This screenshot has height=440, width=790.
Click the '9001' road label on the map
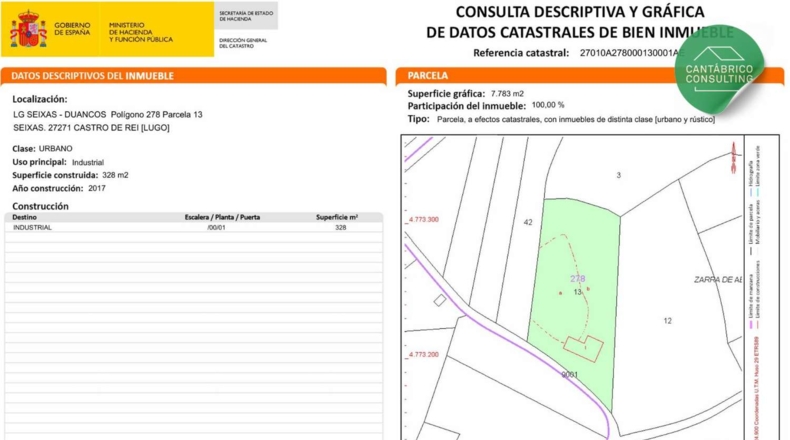click(x=570, y=374)
